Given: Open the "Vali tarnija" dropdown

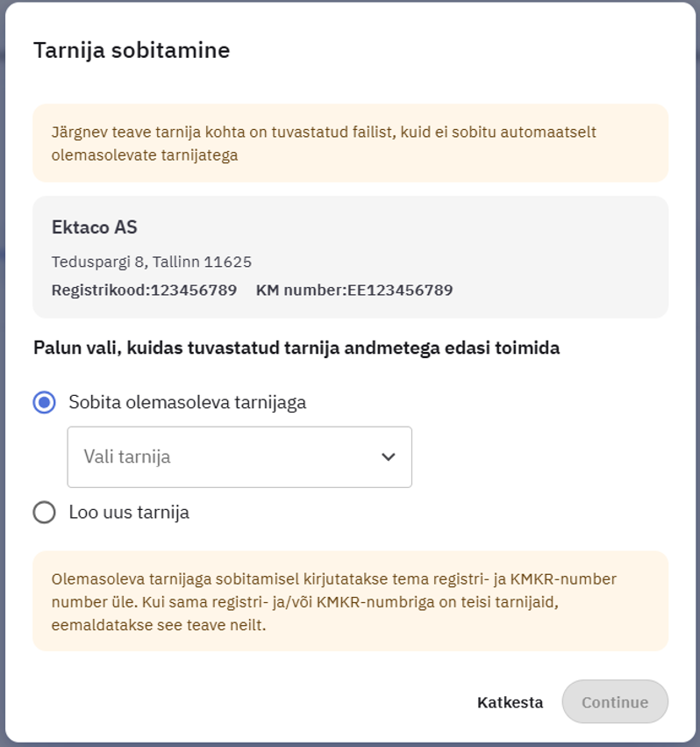Looking at the screenshot, I should (x=239, y=456).
